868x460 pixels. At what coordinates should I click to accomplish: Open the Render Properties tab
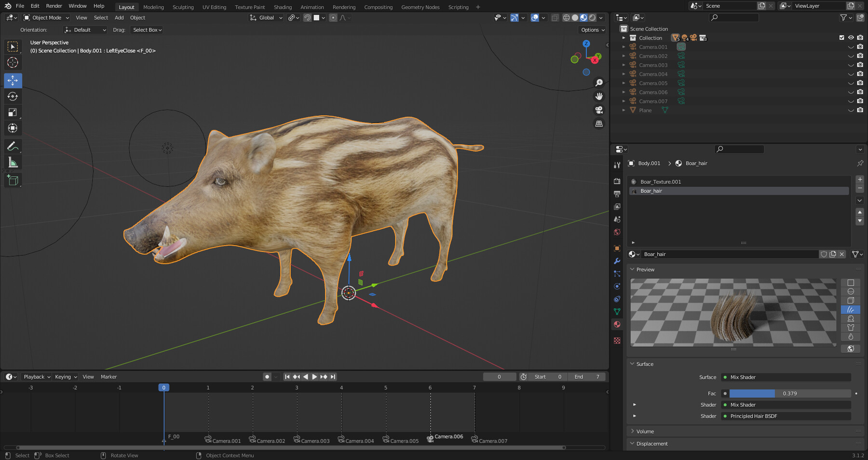[x=617, y=181]
